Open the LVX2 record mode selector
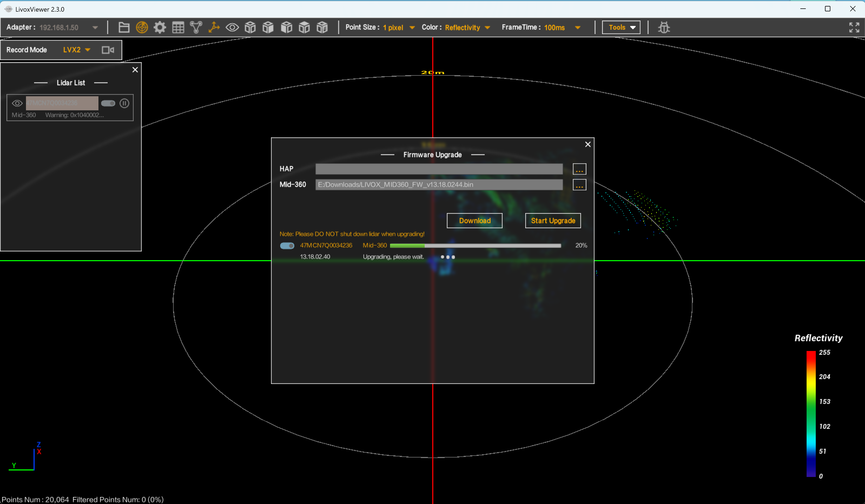 point(77,50)
